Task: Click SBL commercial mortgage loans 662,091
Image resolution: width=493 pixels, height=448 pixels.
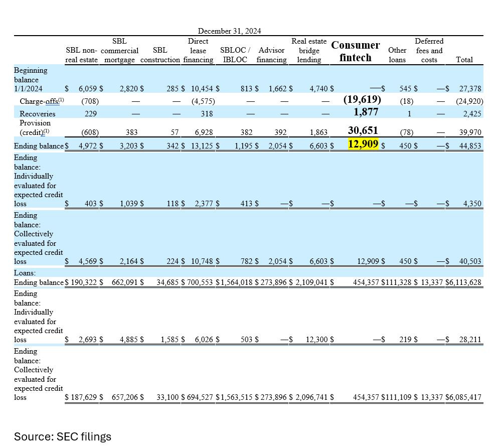Action: (x=125, y=282)
